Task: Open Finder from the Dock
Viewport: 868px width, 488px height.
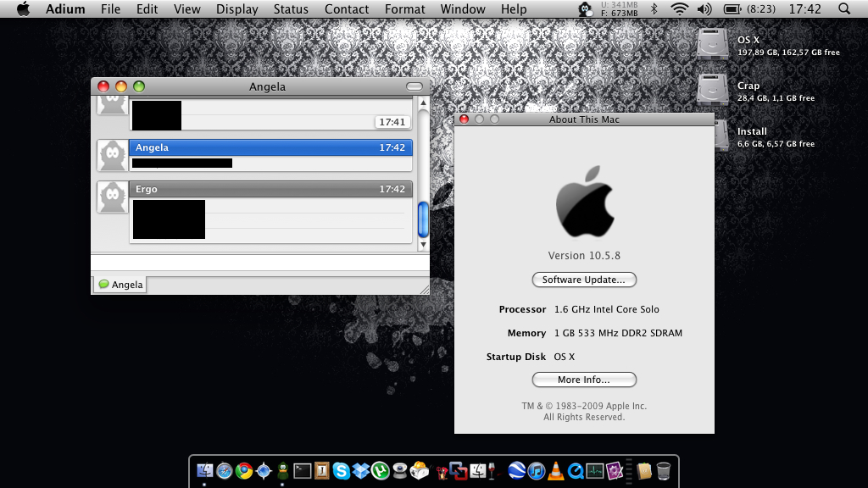Action: click(204, 471)
